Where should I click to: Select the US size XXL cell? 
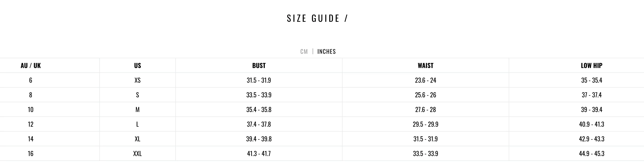[x=137, y=154]
